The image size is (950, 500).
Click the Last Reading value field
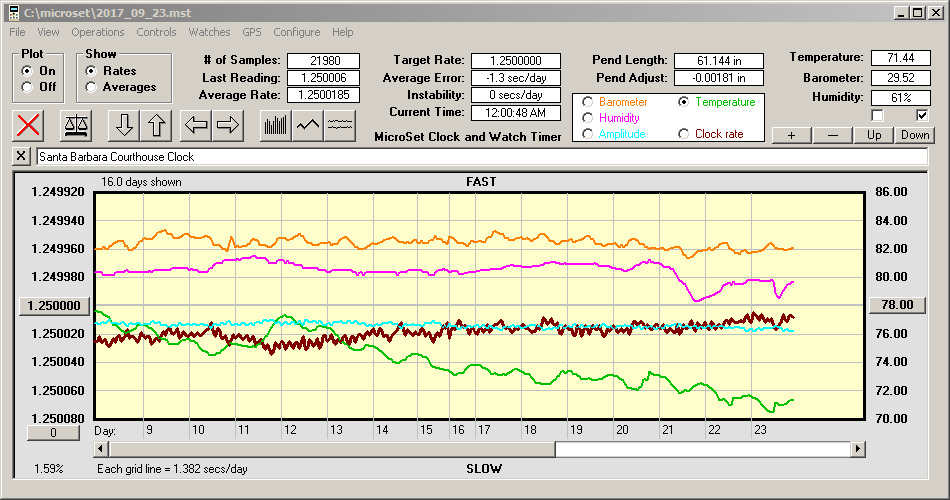point(324,78)
